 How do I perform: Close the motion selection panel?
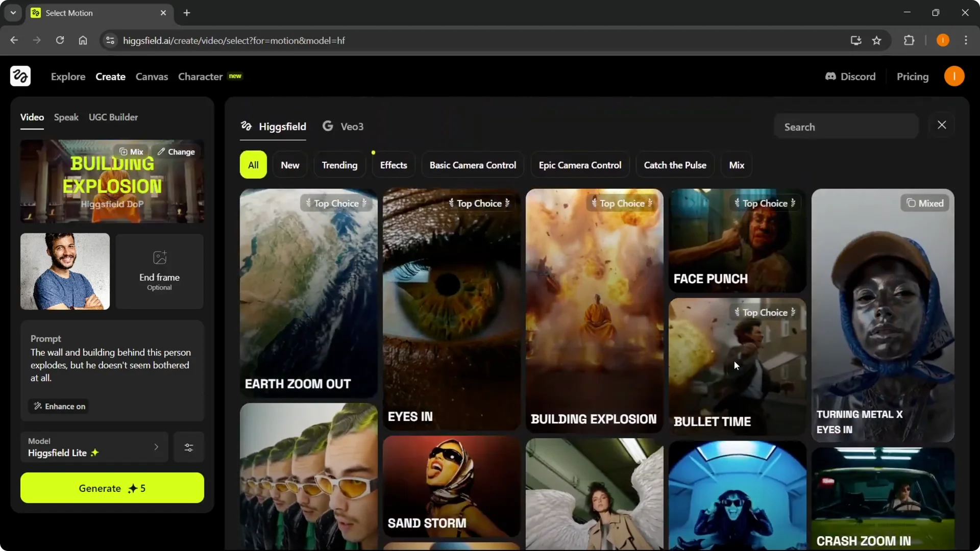coord(942,125)
